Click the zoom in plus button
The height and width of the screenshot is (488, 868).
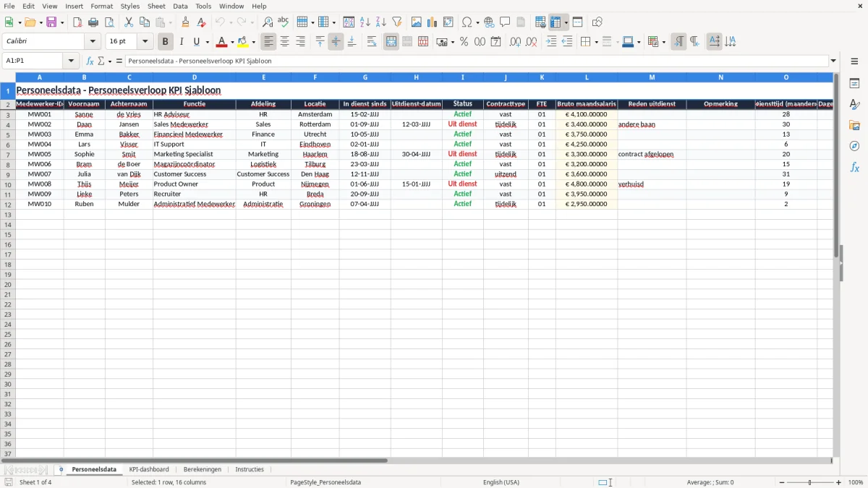point(839,482)
